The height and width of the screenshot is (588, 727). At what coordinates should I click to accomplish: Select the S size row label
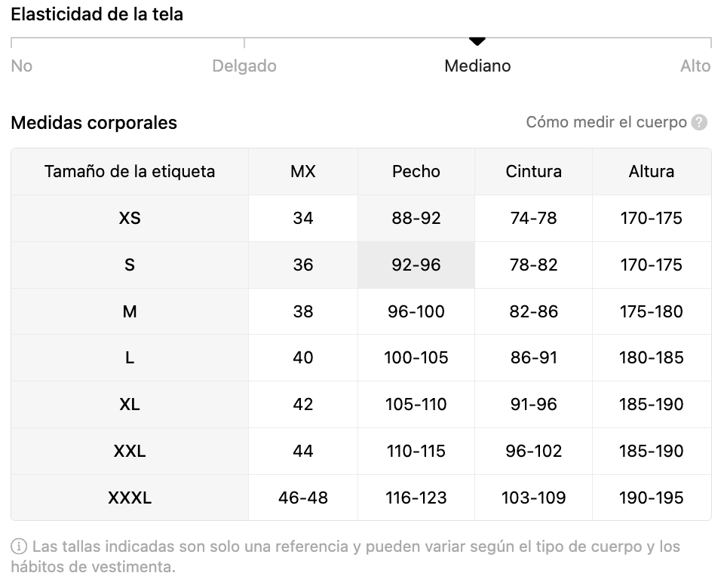tap(130, 265)
